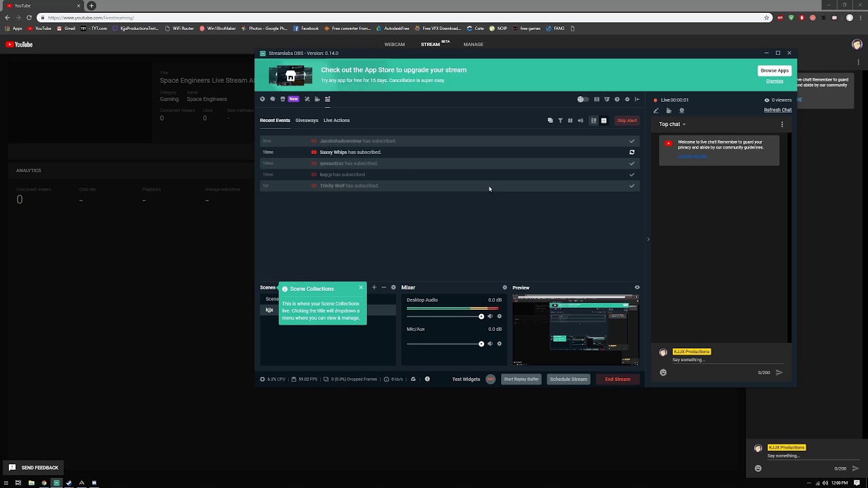Collapse the chat sidebar with arrow icon
868x488 pixels.
click(637, 99)
